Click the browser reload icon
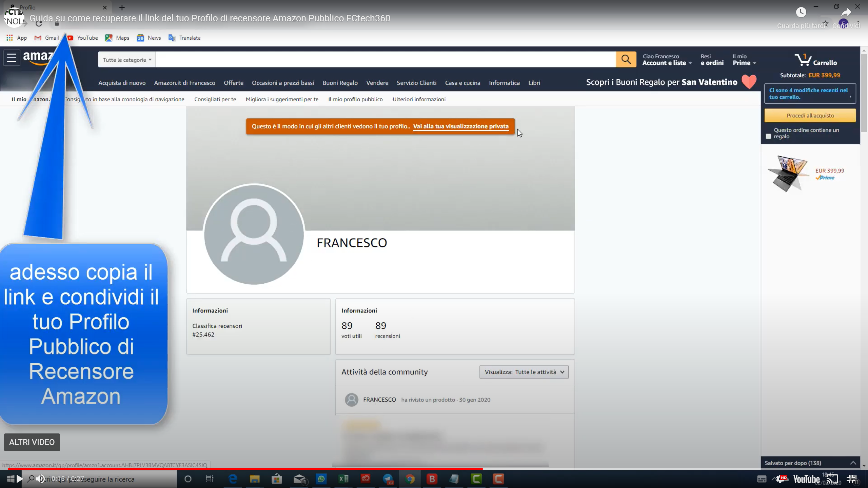This screenshot has height=488, width=868. click(39, 23)
